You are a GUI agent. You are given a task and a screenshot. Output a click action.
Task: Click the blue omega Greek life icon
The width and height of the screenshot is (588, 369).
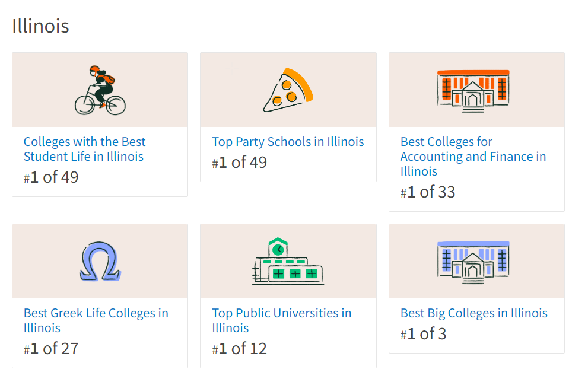pos(100,262)
